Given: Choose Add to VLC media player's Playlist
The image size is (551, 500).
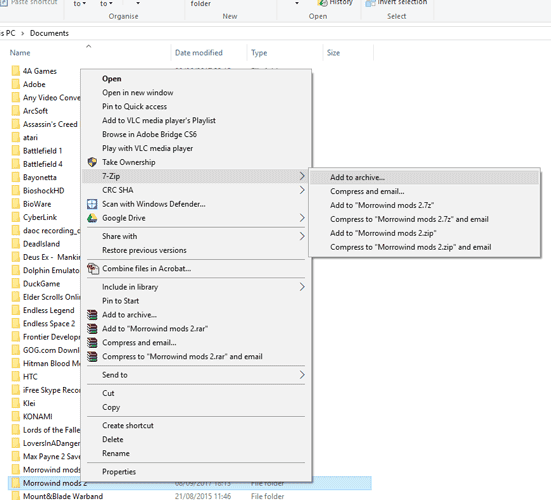Looking at the screenshot, I should (x=159, y=121).
